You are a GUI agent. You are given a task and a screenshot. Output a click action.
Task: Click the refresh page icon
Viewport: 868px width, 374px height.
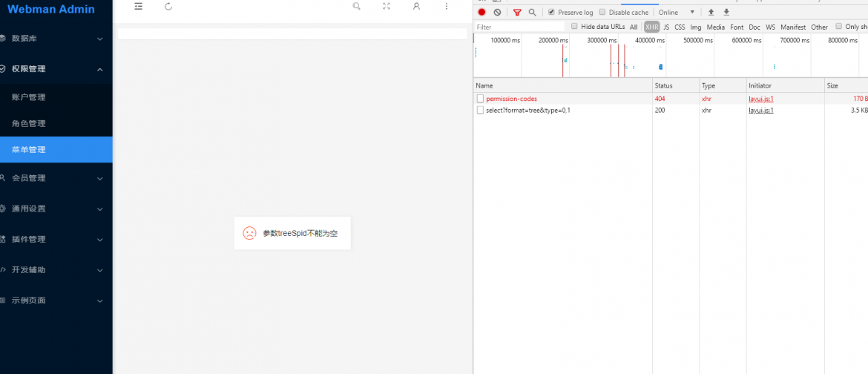(169, 6)
